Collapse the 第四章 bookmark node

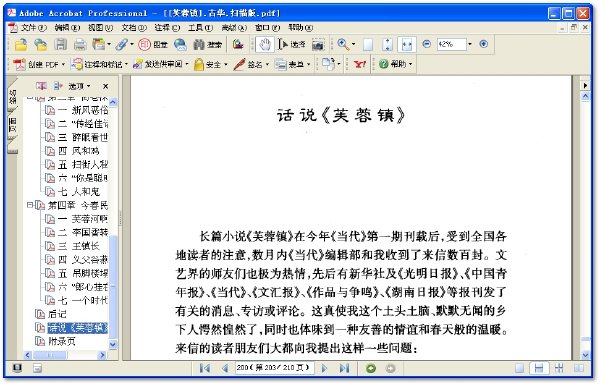coord(29,205)
